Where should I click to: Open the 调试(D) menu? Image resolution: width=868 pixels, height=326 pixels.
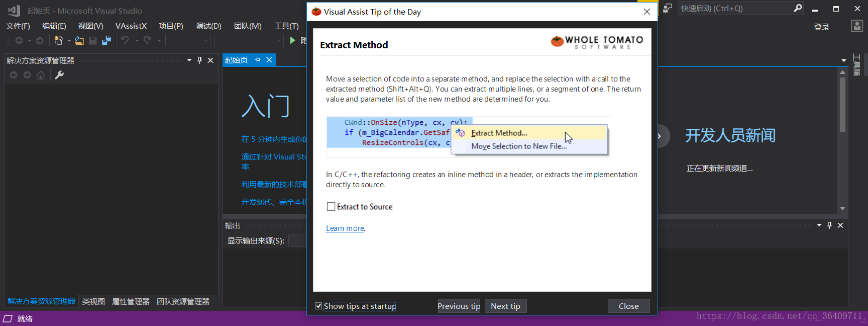tap(208, 26)
